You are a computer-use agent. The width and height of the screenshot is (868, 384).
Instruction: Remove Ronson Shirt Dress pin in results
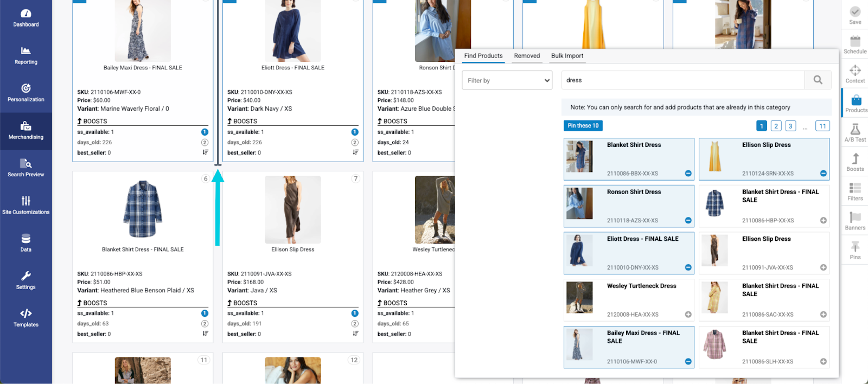[688, 221]
